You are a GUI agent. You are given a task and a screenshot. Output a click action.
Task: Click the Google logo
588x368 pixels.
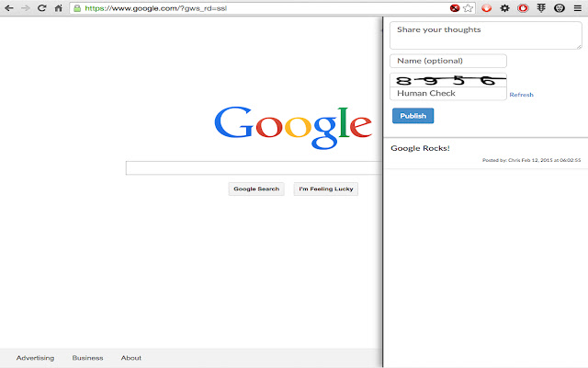[x=293, y=127]
